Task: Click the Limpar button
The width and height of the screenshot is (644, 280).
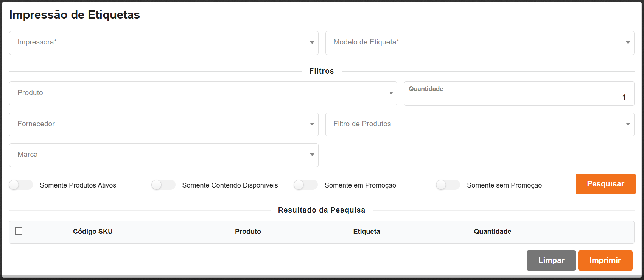Action: (551, 260)
